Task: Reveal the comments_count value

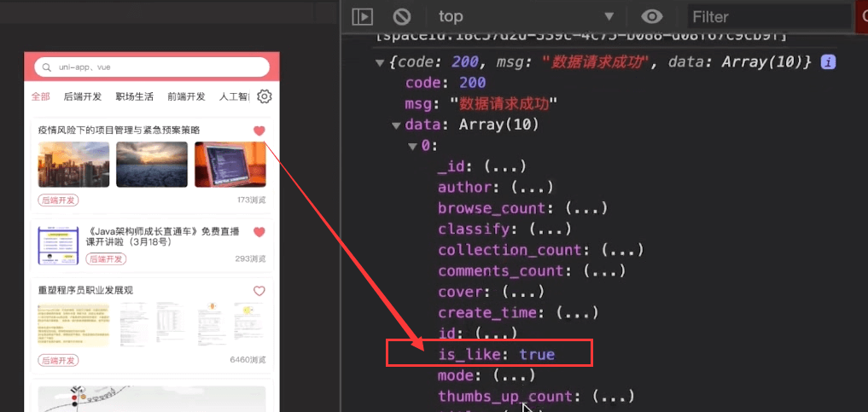Action: pos(604,271)
